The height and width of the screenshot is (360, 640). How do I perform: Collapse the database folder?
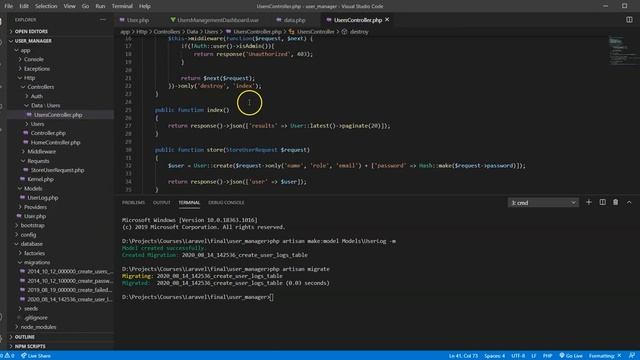click(x=31, y=244)
